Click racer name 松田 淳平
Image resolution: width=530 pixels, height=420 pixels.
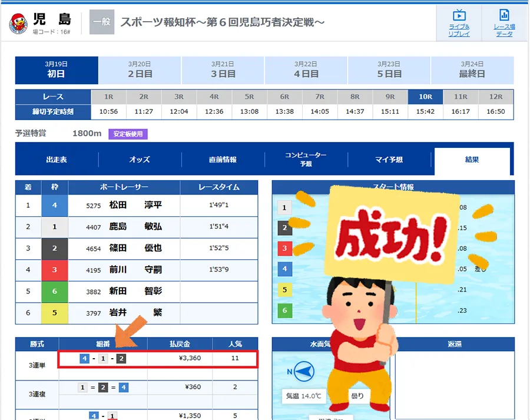[x=135, y=206]
